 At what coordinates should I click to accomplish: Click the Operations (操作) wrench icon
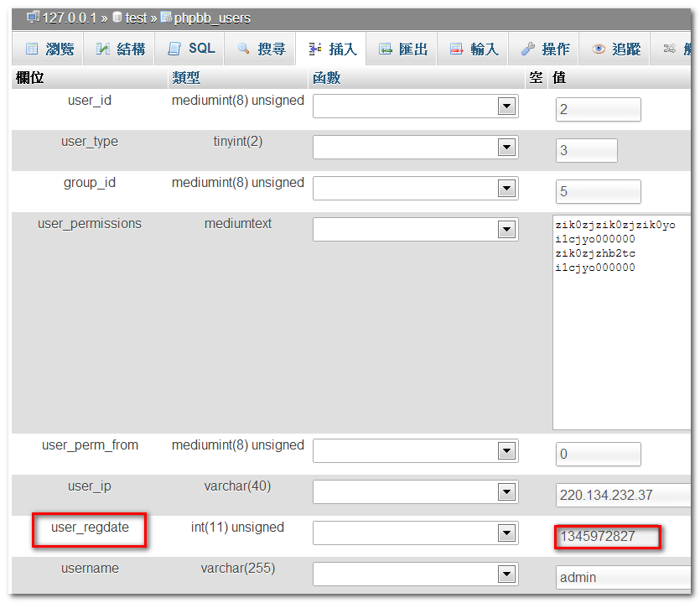coord(527,49)
